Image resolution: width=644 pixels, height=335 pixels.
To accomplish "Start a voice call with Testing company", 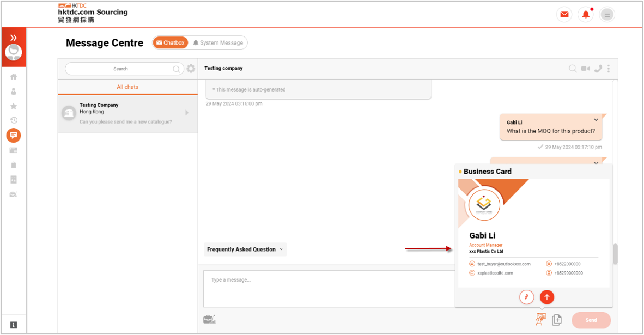I will 598,69.
